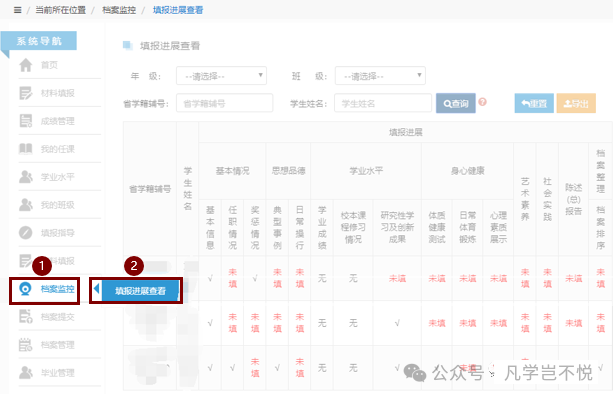Viewport: 613px width, 398px height.
Task: Open the 班级 dropdown
Action: [x=380, y=76]
